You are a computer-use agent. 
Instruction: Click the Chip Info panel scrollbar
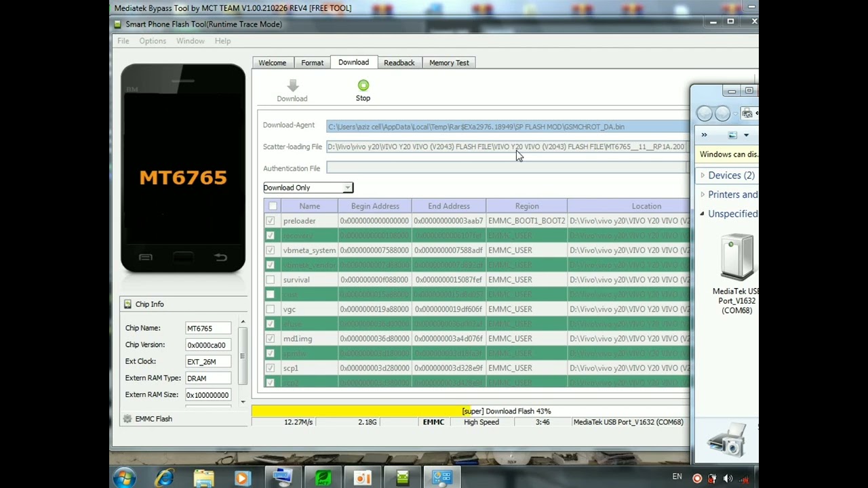[x=242, y=355]
